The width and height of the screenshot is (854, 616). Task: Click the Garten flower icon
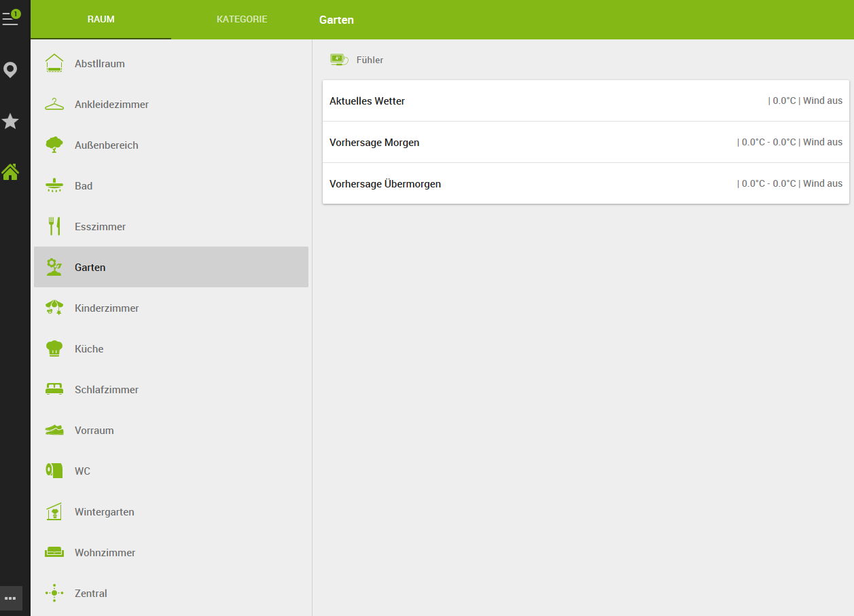pyautogui.click(x=54, y=267)
